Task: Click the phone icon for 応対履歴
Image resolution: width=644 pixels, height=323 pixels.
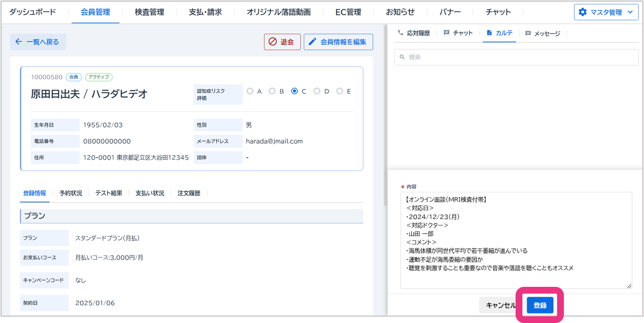Action: (x=400, y=33)
